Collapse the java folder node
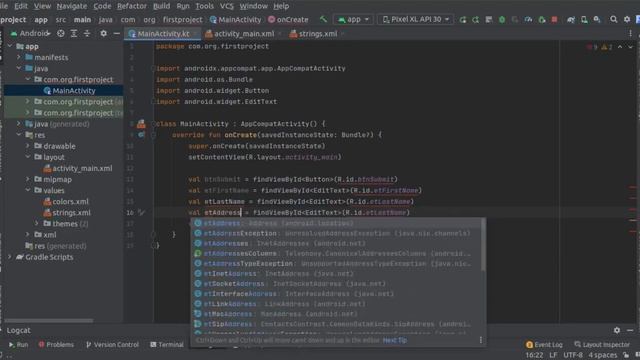This screenshot has width=640, height=360. click(19, 68)
